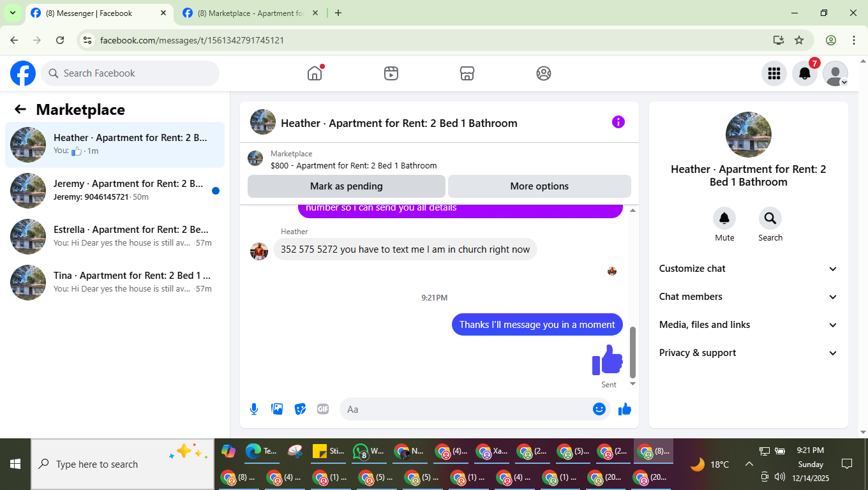
Task: Click the Marketplace $800 listing link
Action: click(x=354, y=165)
